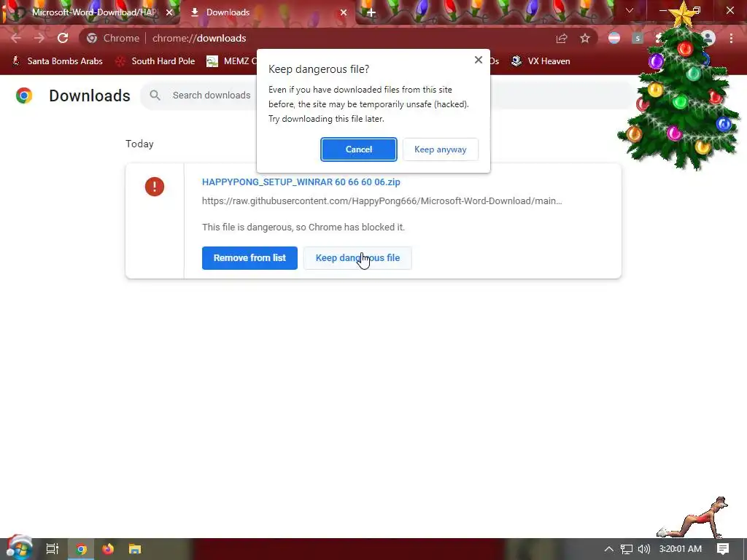Click the Chrome site info chip
This screenshot has height=560, width=747.
click(113, 38)
